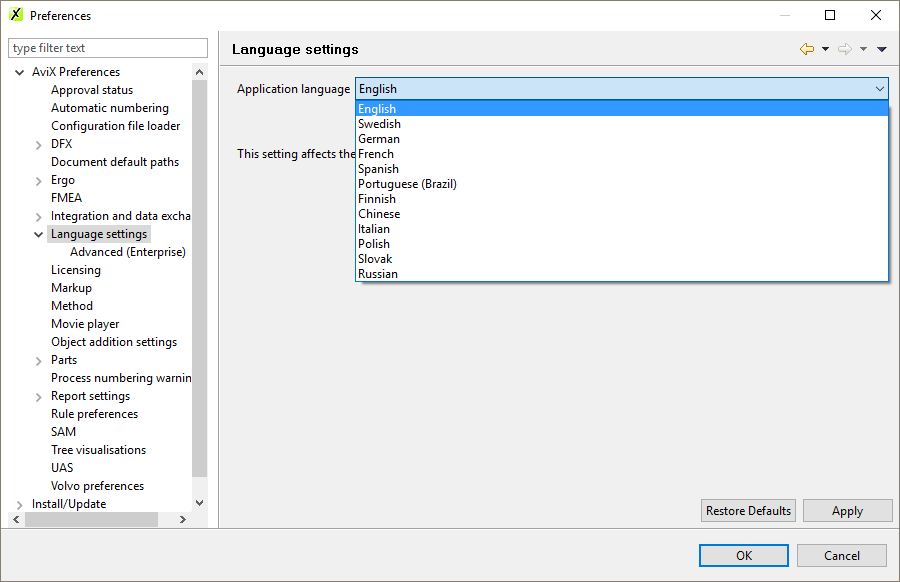This screenshot has height=582, width=900.
Task: Click the Restore Defaults button
Action: (748, 511)
